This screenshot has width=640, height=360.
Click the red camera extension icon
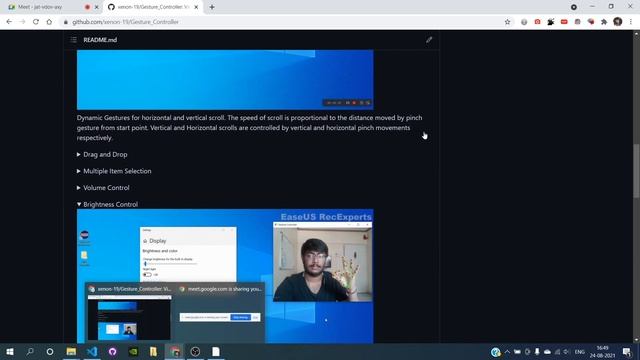pyautogui.click(x=537, y=22)
